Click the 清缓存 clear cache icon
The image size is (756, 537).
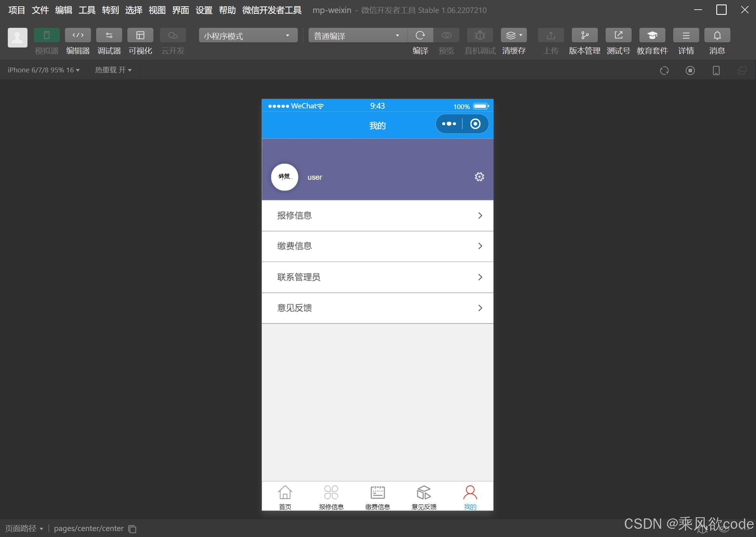pos(512,35)
